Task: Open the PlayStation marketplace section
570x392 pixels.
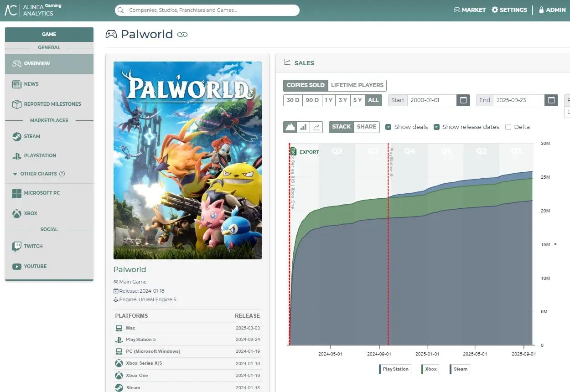Action: coord(39,155)
